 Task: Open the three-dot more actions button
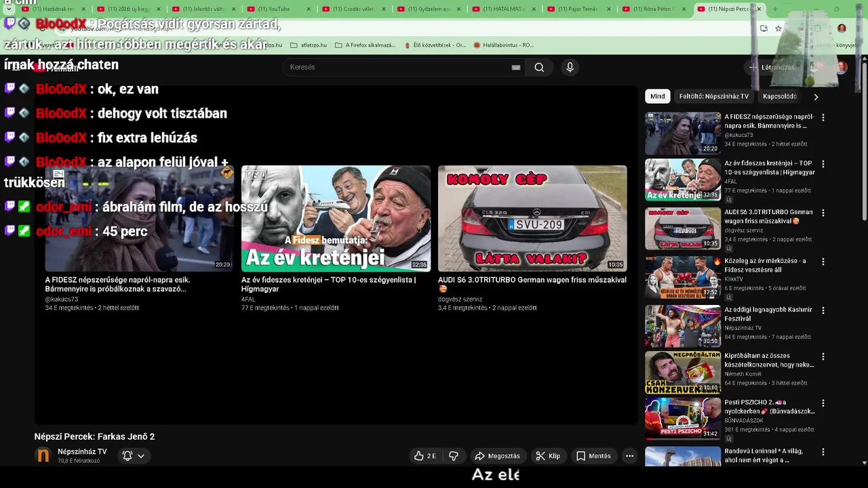click(629, 456)
